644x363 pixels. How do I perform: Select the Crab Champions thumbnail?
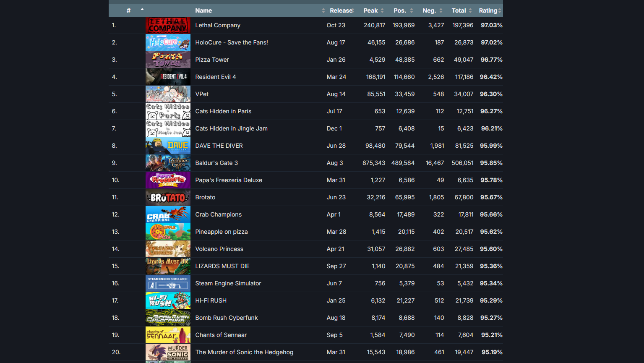pyautogui.click(x=168, y=214)
